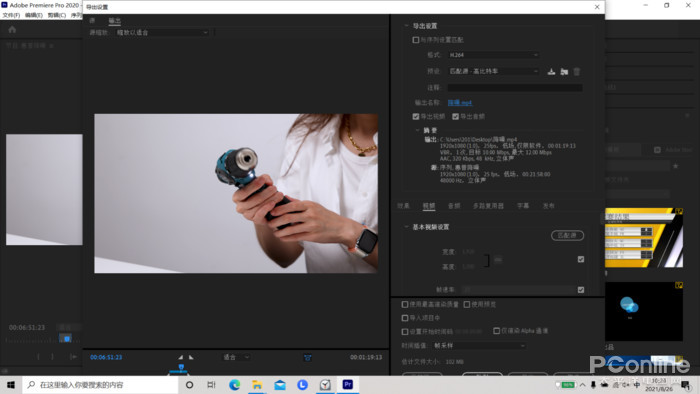Open Mail app from taskbar
The height and width of the screenshot is (394, 700).
(280, 385)
